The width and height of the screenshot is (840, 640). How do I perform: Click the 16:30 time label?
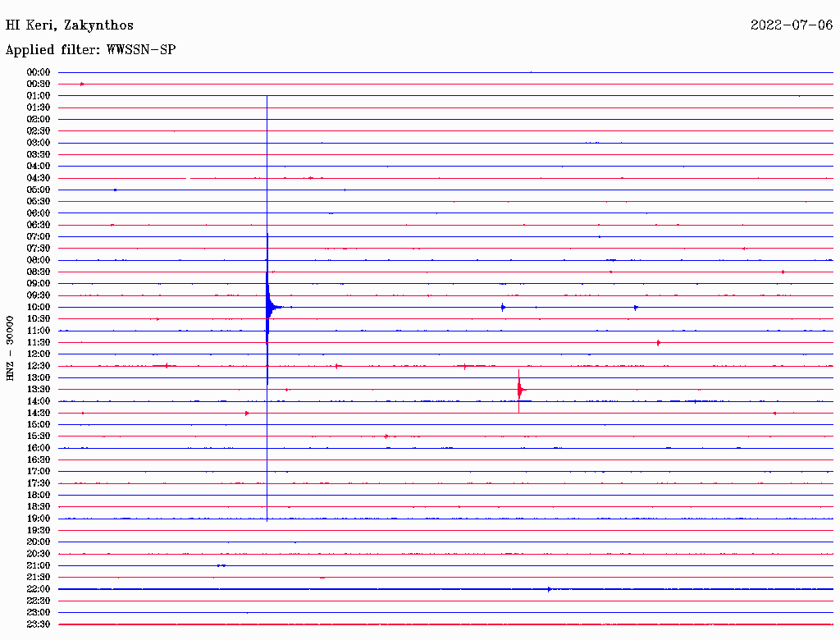click(39, 460)
